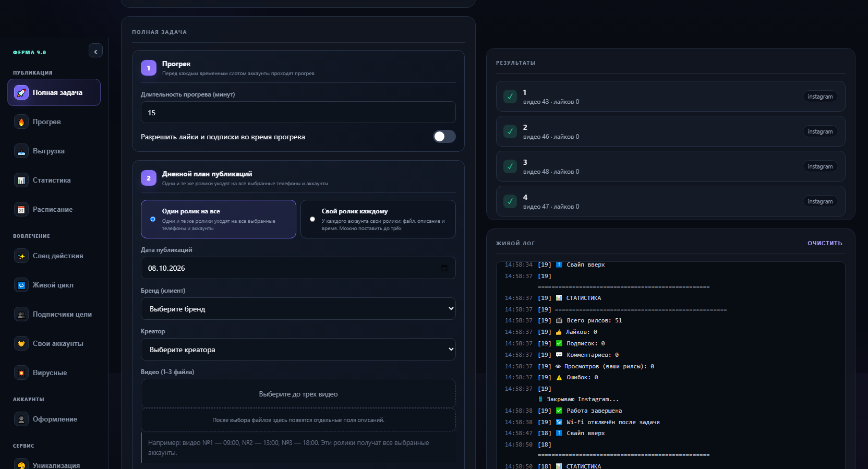
Task: Click the instagram badge on result 3
Action: [x=820, y=166]
